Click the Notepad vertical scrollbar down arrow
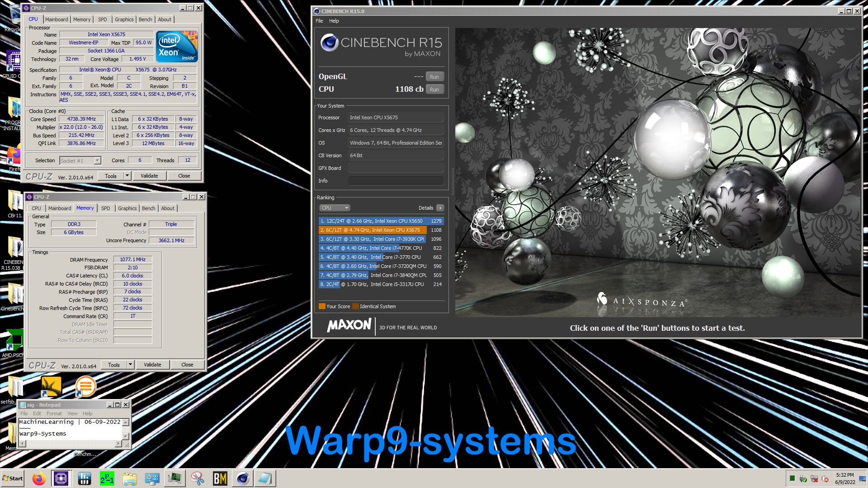Image resolution: width=868 pixels, height=488 pixels. (126, 436)
